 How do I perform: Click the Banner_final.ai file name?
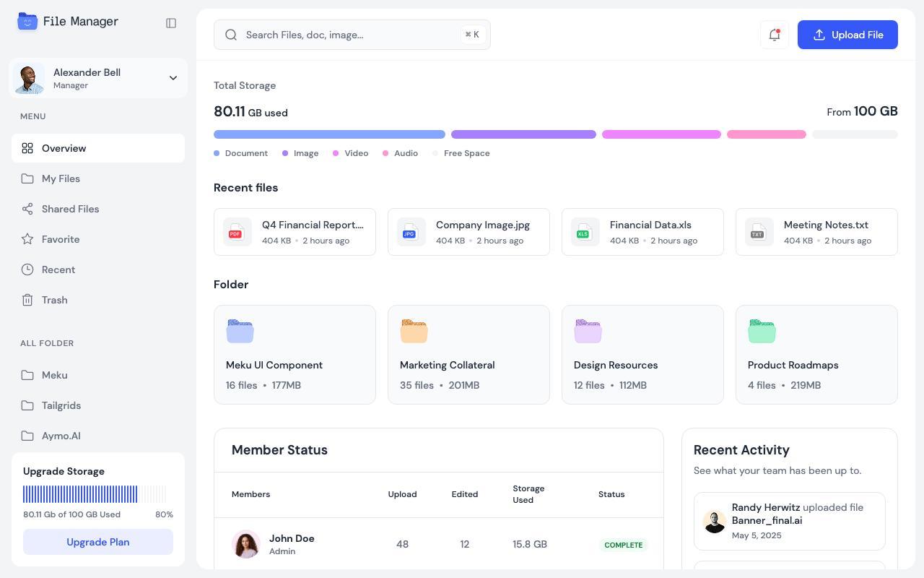767,520
